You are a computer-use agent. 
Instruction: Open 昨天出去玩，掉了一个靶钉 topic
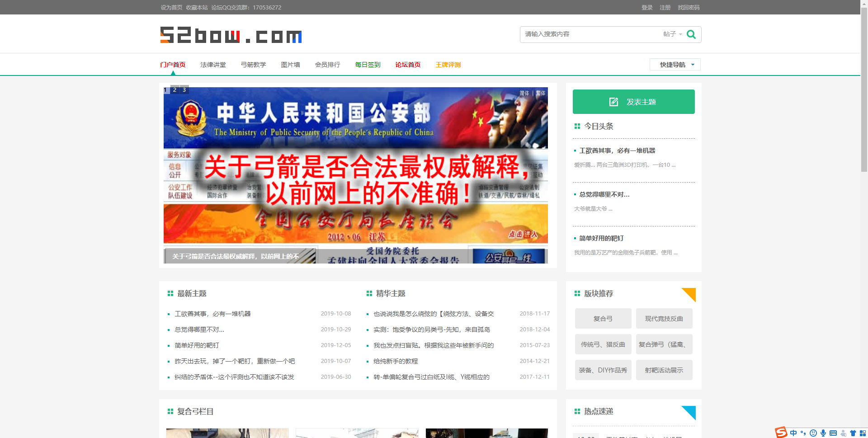pos(235,361)
